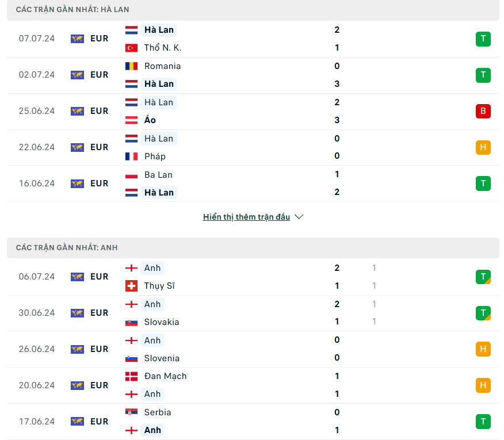Click the Denmark flag beside Đan Mạch

coord(131,376)
